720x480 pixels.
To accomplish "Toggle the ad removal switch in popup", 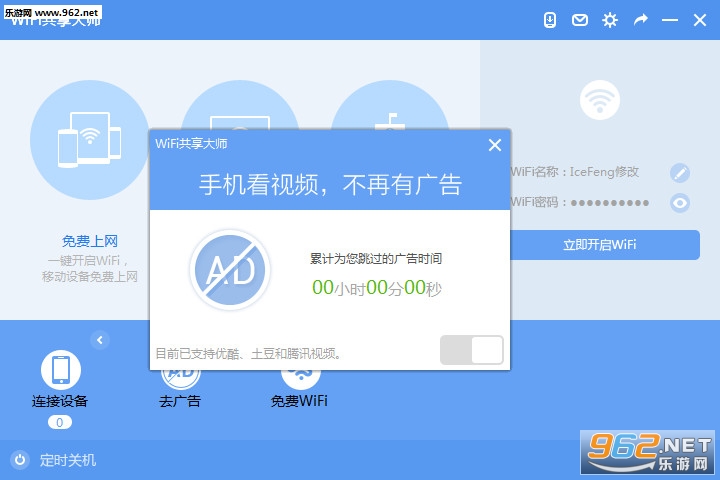I will pyautogui.click(x=472, y=350).
